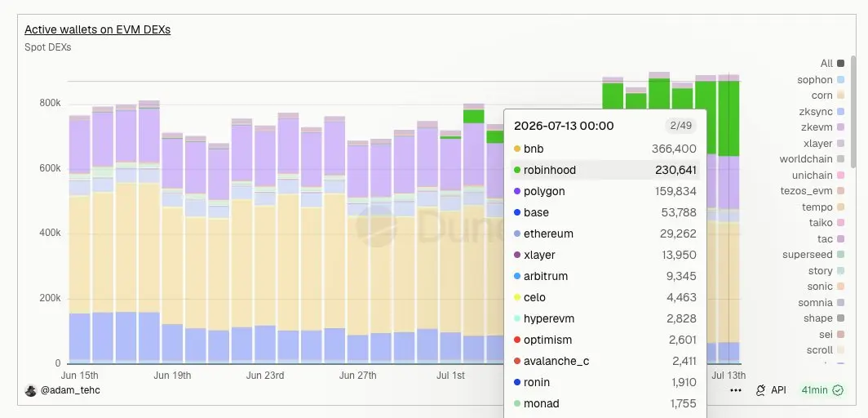Click the bnb row in tooltip
This screenshot has width=868, height=418.
[x=605, y=149]
